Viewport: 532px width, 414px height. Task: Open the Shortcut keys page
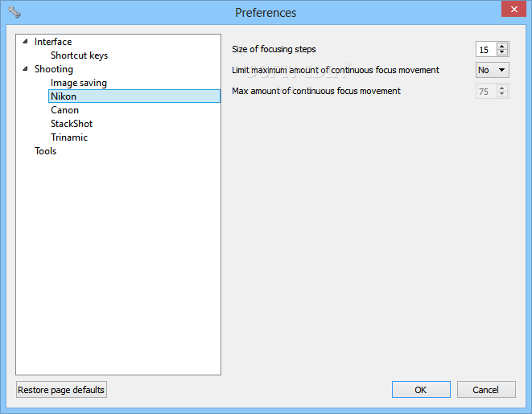(x=79, y=55)
